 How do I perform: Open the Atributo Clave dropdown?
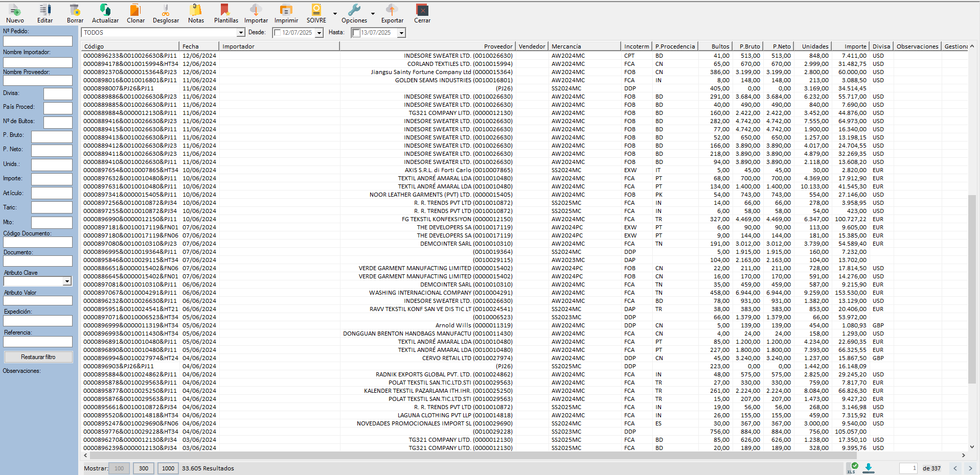(67, 281)
